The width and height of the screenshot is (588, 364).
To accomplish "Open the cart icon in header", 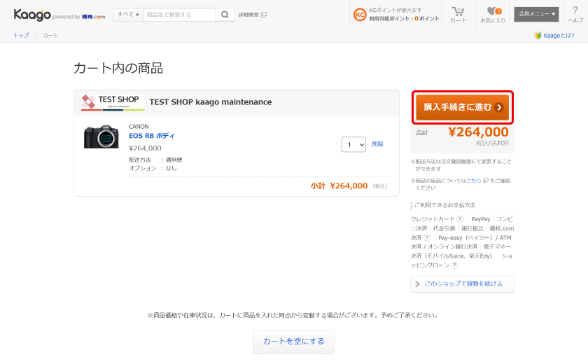I will pos(458,15).
